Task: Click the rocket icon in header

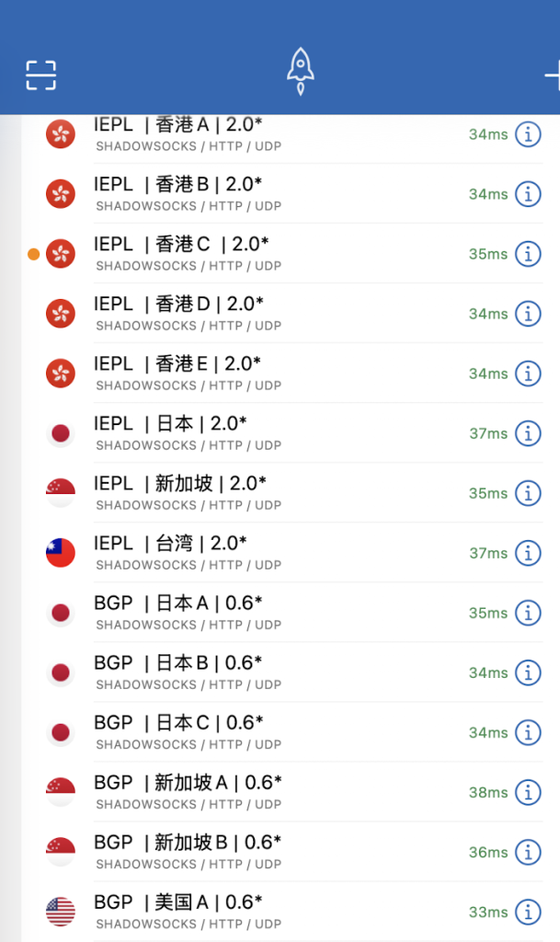Action: (x=300, y=72)
